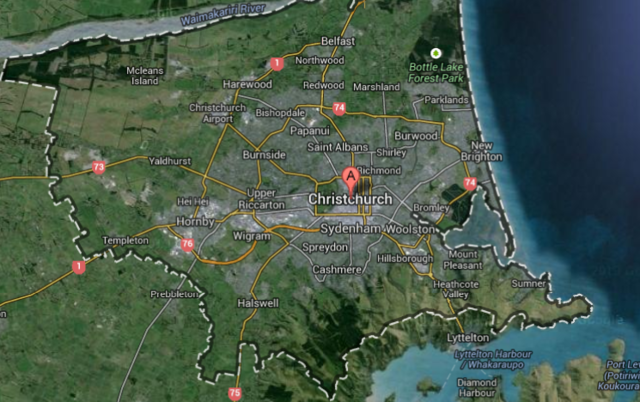
Task: Select the Papanui label
Action: [309, 131]
